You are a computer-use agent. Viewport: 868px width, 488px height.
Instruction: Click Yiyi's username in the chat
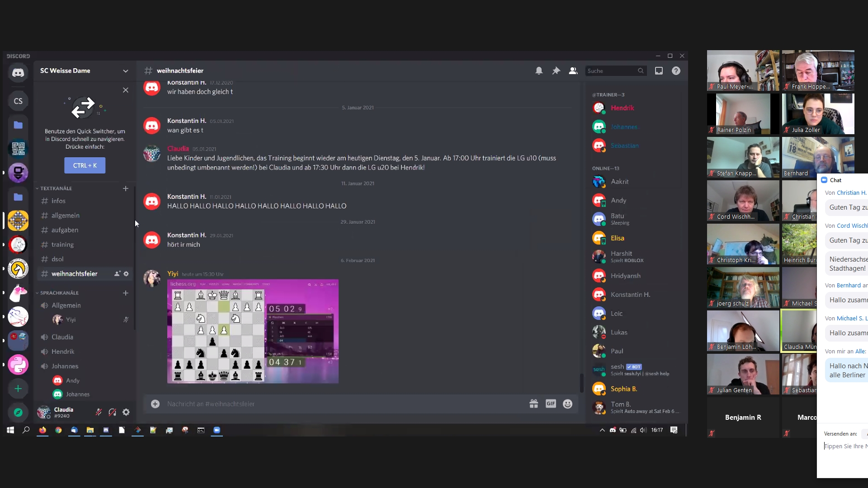(x=173, y=273)
